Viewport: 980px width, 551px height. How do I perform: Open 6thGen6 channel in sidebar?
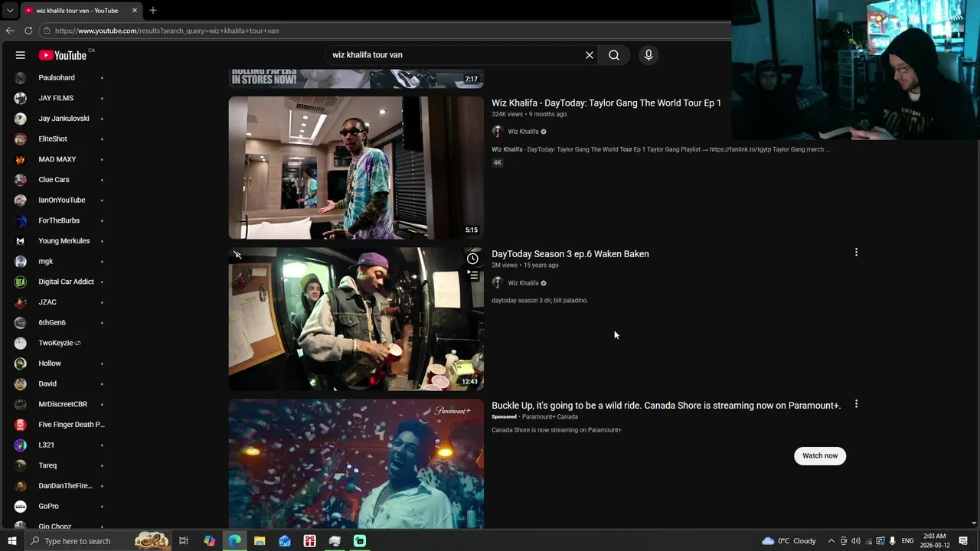tap(60, 322)
